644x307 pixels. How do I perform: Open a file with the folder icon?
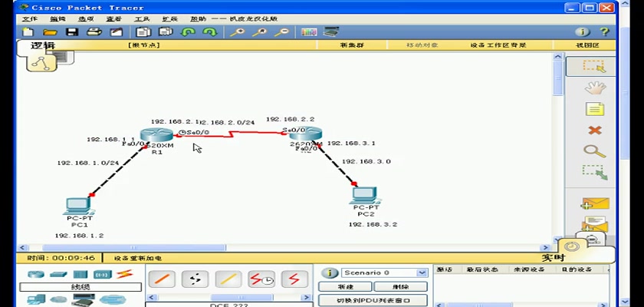[51, 32]
